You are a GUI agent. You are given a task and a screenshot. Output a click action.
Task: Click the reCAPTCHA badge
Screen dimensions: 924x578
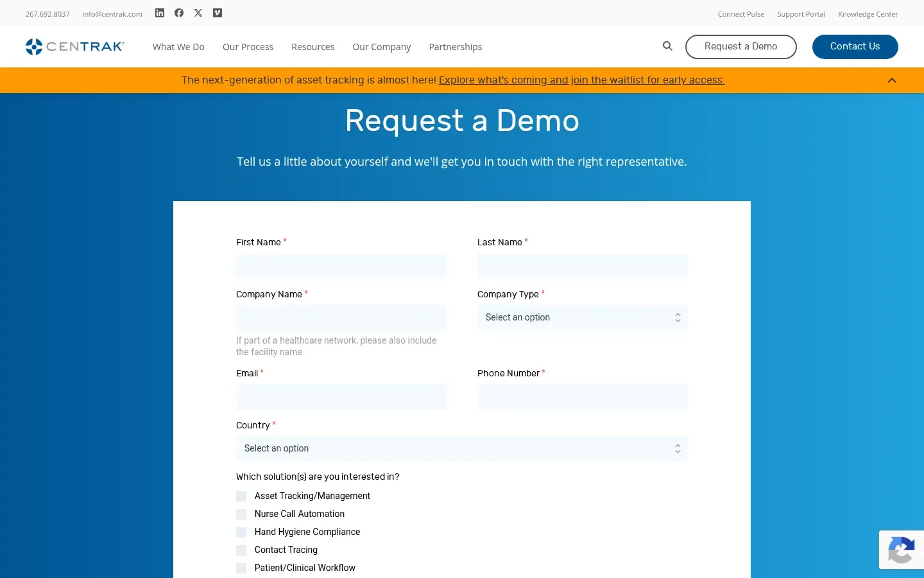coord(902,550)
